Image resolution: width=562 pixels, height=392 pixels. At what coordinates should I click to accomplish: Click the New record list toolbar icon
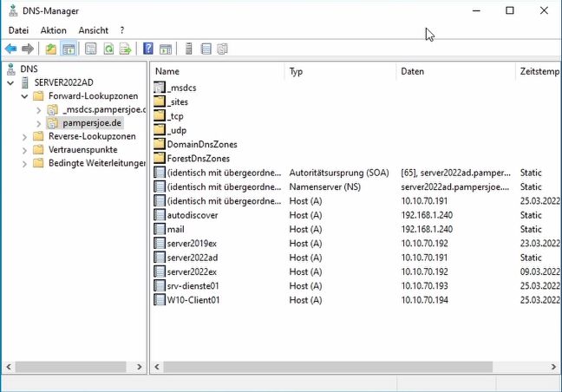click(x=206, y=49)
